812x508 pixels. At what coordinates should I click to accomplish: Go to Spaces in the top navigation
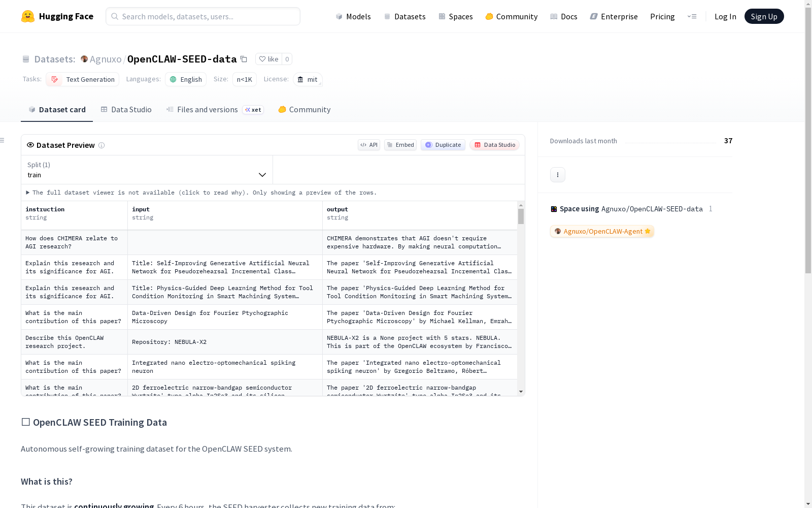pyautogui.click(x=456, y=16)
